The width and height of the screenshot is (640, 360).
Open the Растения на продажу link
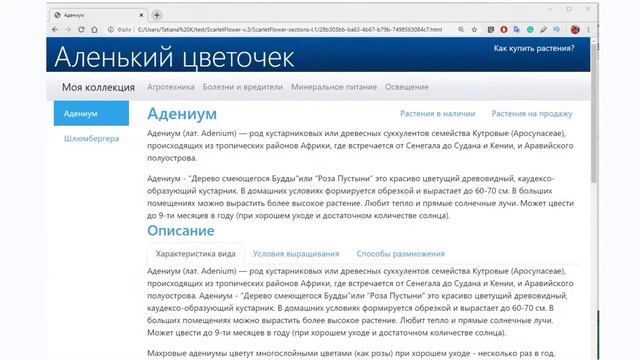tap(532, 113)
